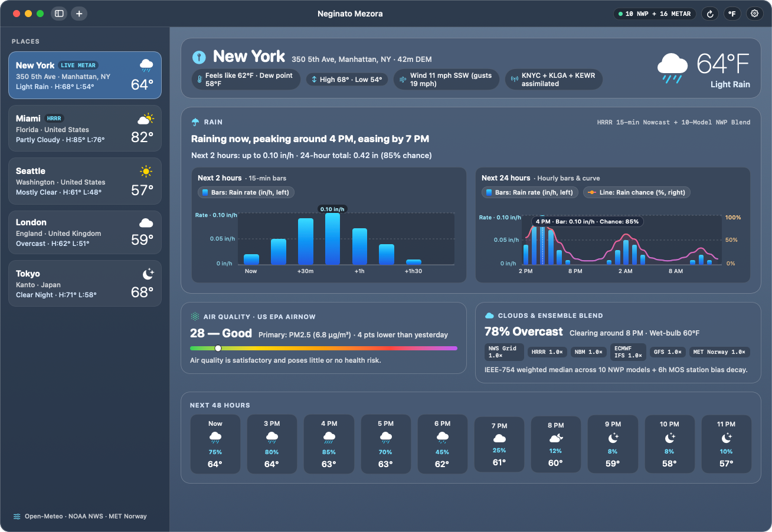Toggle the °F temperature unit button

[732, 14]
